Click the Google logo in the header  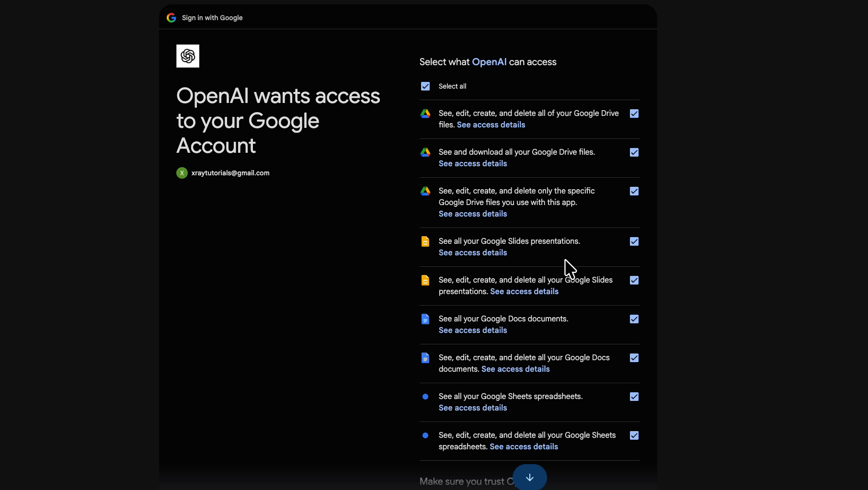(x=171, y=18)
